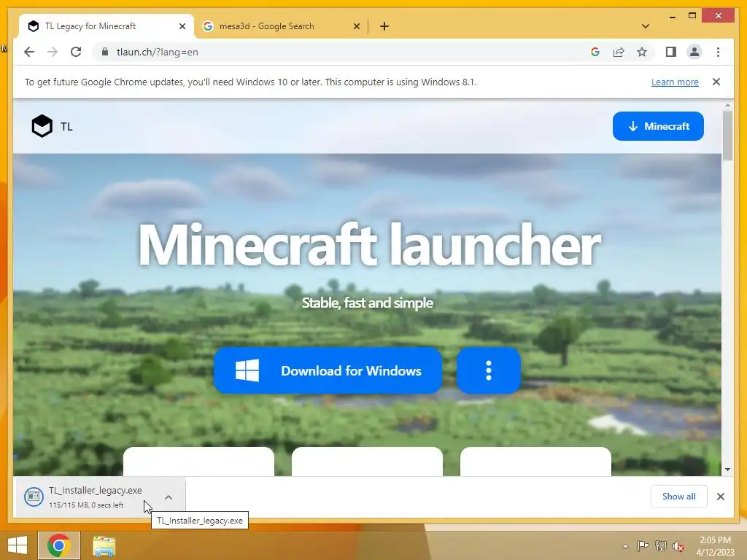Click the TL text next to the logo
Image resolution: width=747 pixels, height=560 pixels.
66,127
